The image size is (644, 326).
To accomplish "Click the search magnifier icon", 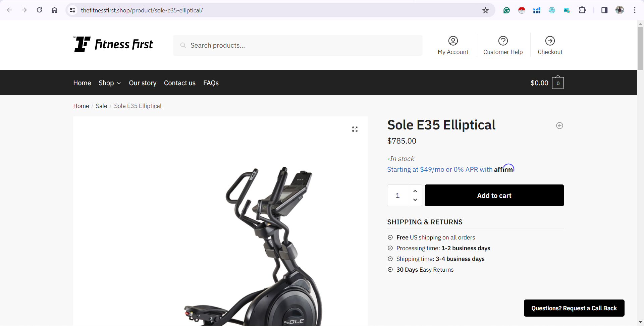I will tap(183, 45).
